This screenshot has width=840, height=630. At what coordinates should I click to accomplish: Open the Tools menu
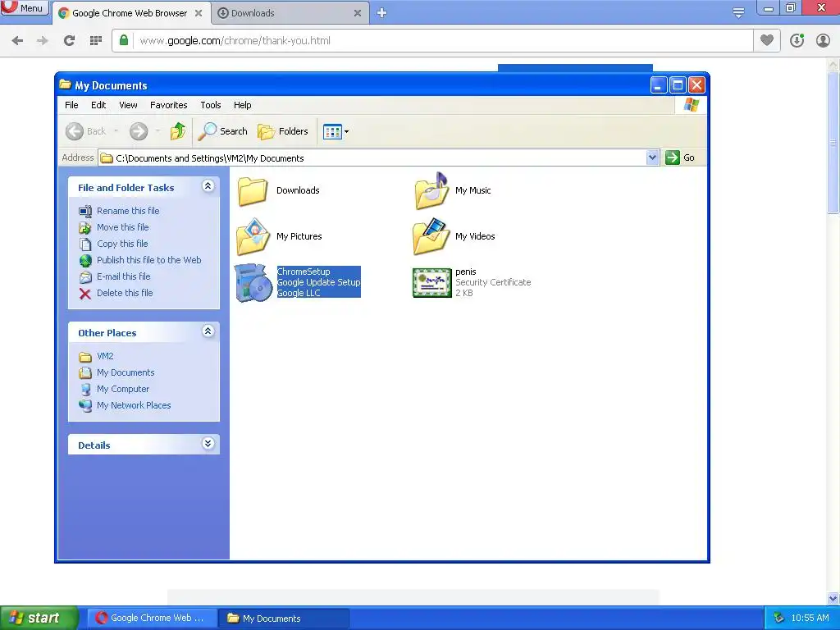coord(211,105)
